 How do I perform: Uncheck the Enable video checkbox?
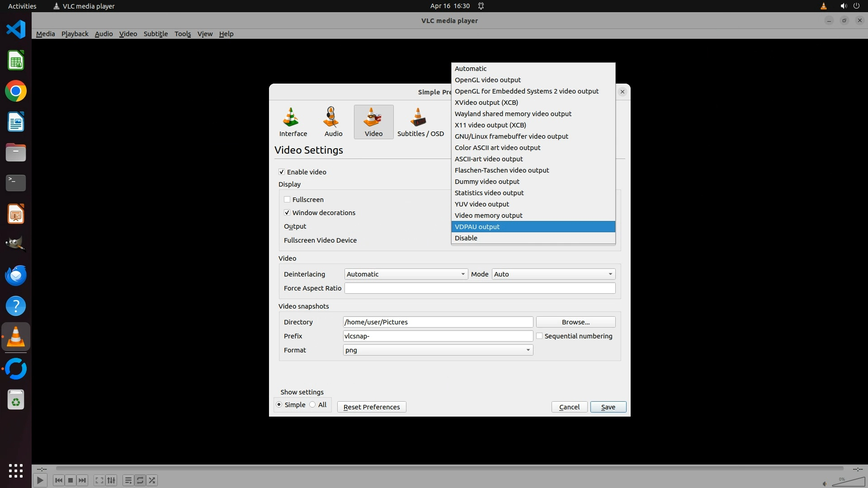point(282,172)
